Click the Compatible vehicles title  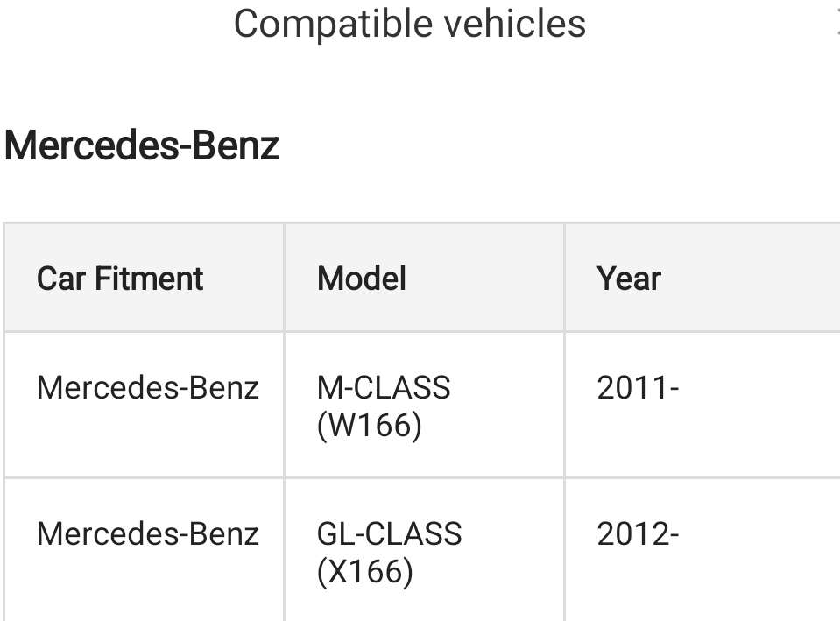pyautogui.click(x=410, y=25)
